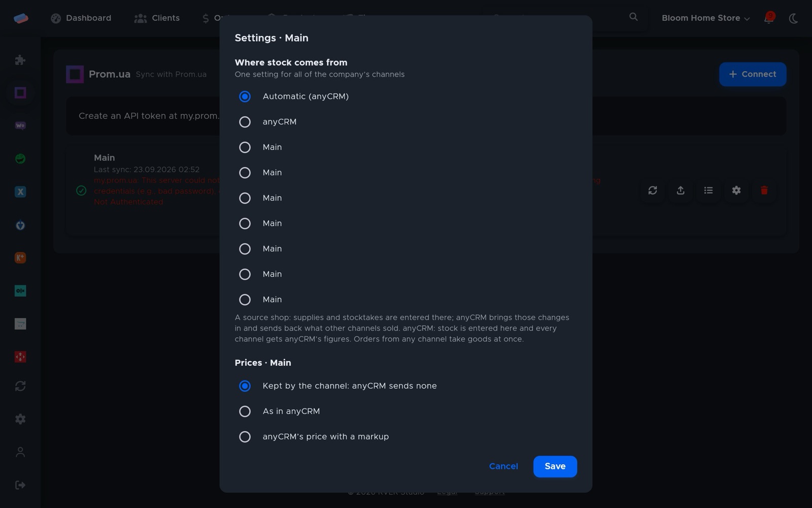Click the 'Prices · Main' heading

pyautogui.click(x=263, y=363)
